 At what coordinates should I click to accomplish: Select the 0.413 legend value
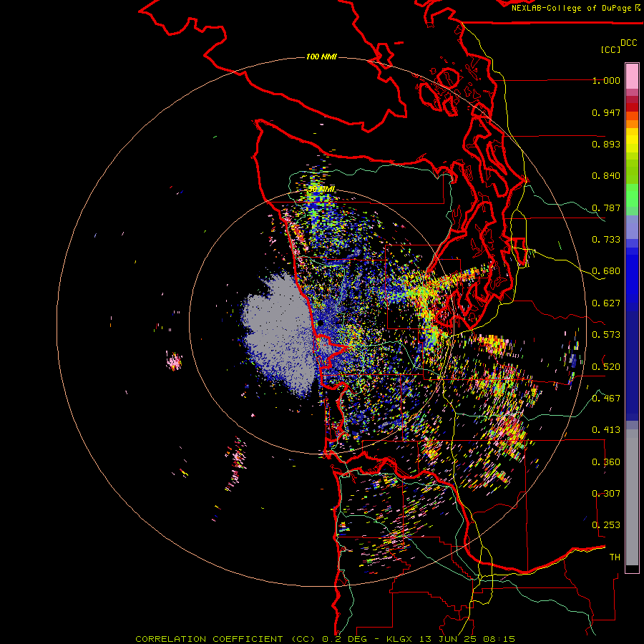tap(606, 430)
